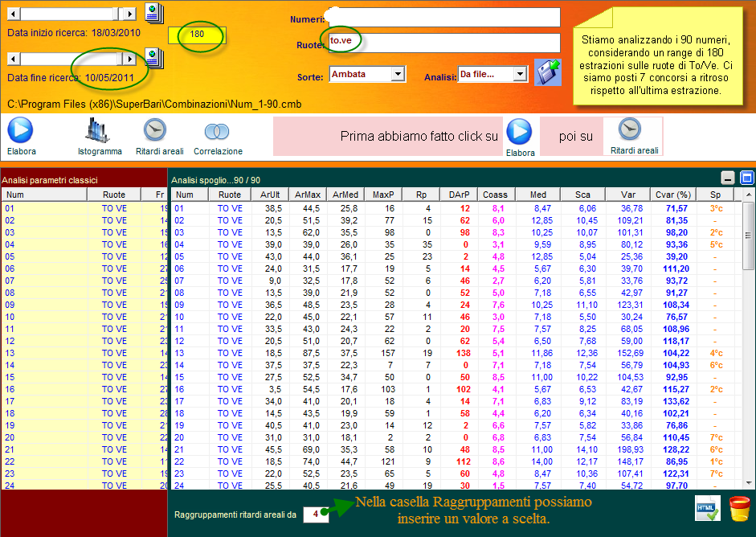756x537 pixels.
Task: Maximize the Analisi spoglio panel
Action: (x=747, y=178)
